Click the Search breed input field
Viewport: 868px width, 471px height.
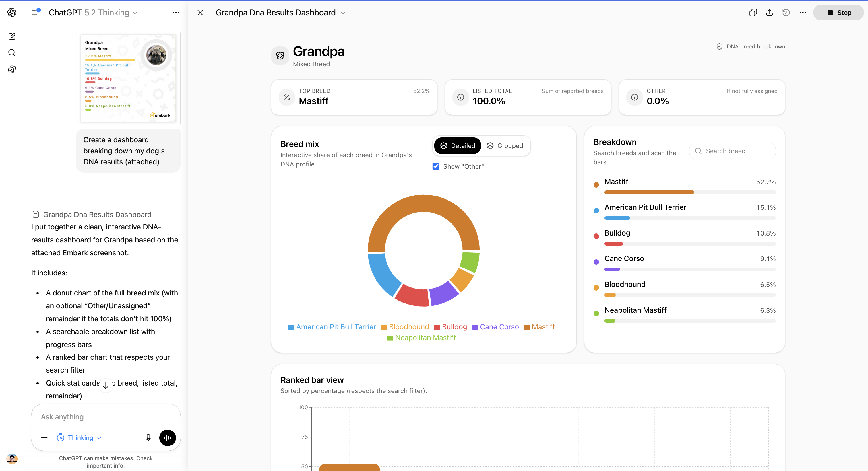pyautogui.click(x=732, y=151)
